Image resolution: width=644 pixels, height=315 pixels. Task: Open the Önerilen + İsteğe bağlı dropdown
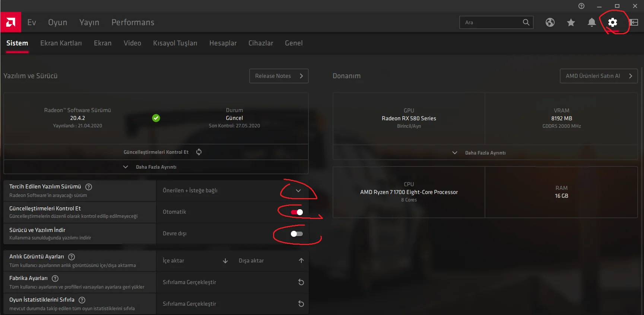pyautogui.click(x=232, y=191)
